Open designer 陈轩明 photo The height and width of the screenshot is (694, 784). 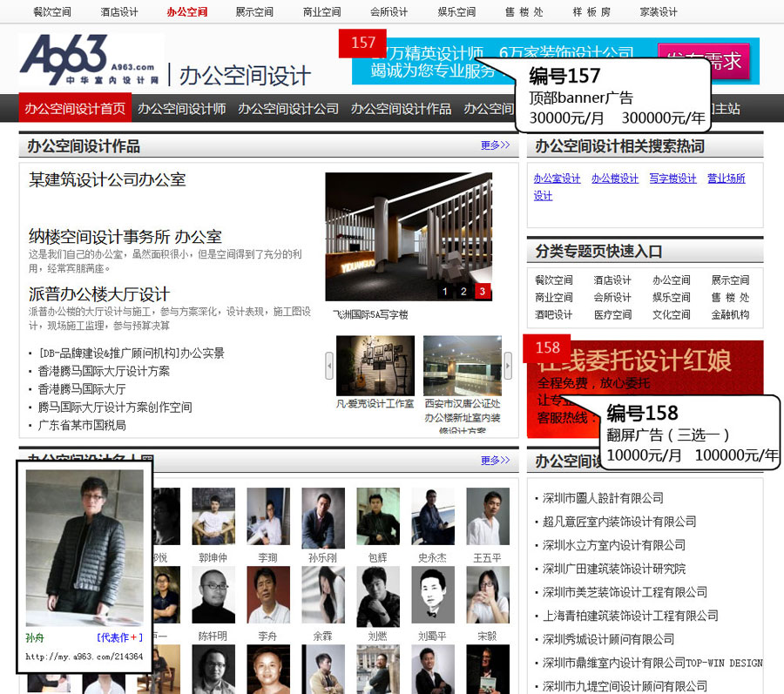[213, 595]
